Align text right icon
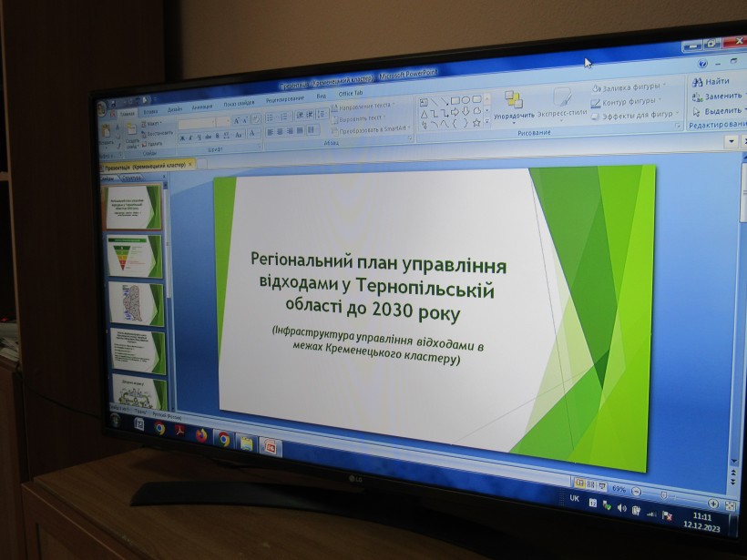 tap(290, 131)
